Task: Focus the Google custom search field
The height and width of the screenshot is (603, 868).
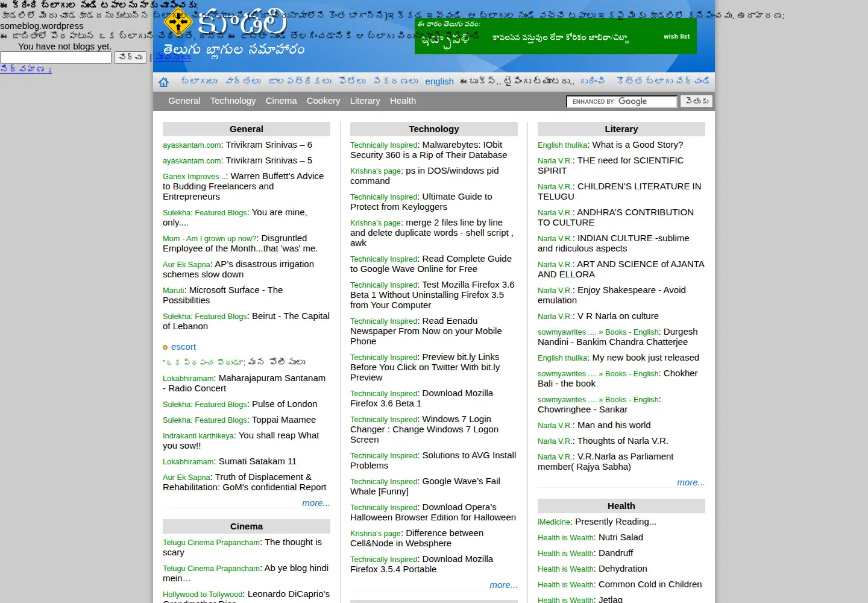Action: [621, 101]
